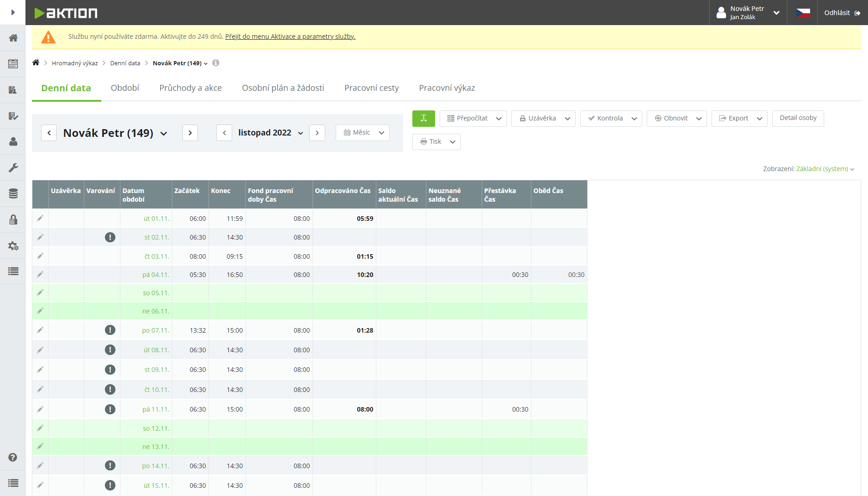Open the calendar icon in sidebar
This screenshot has width=868, height=496.
[13, 64]
